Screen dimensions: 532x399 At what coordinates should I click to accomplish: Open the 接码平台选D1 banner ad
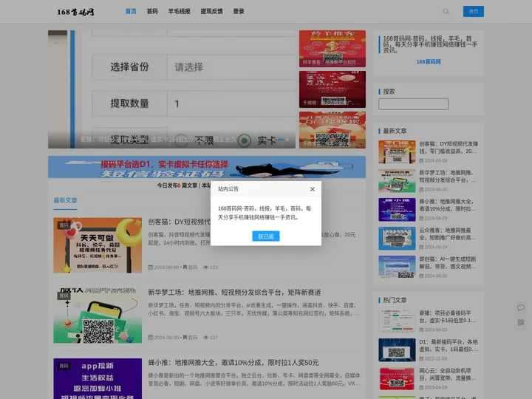click(207, 167)
